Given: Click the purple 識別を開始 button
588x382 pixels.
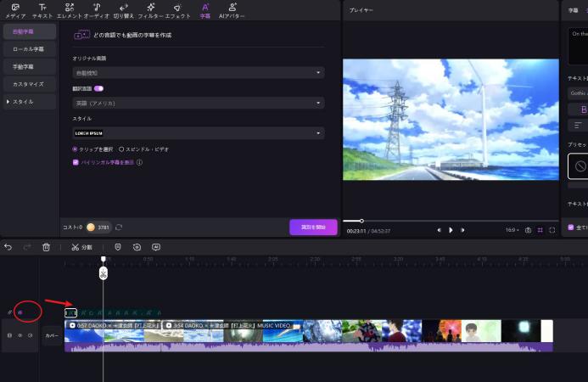Looking at the screenshot, I should [x=313, y=227].
